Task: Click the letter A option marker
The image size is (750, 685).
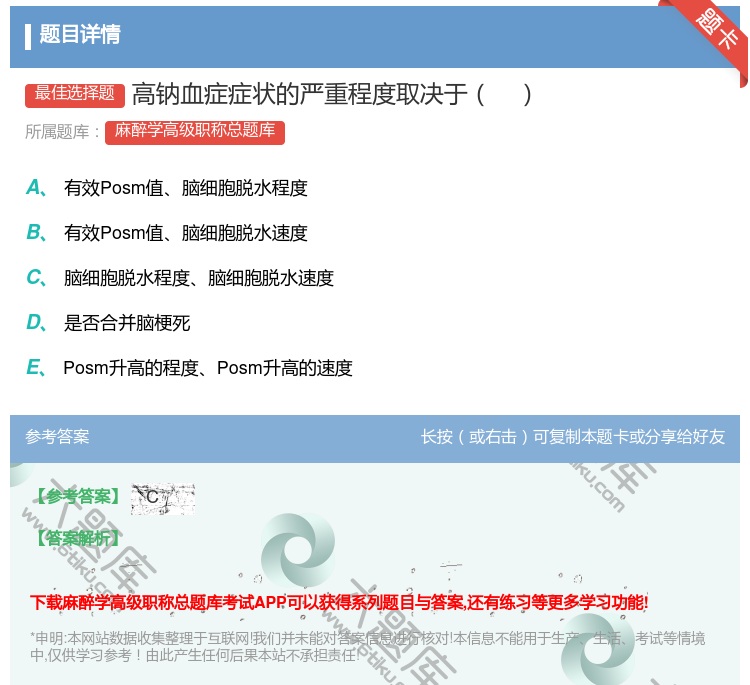Action: [x=36, y=188]
